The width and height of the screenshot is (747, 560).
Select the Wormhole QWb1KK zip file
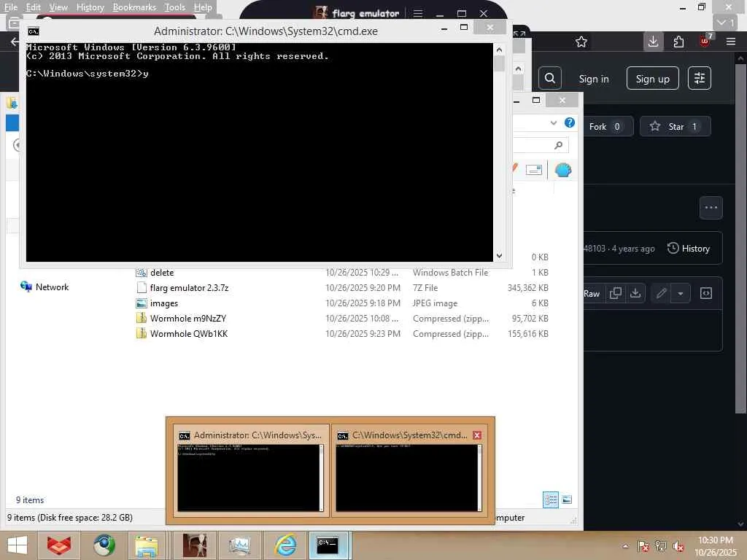[189, 334]
